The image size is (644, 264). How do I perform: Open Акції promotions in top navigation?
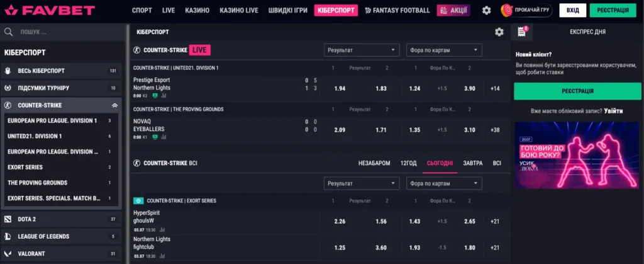coord(453,10)
